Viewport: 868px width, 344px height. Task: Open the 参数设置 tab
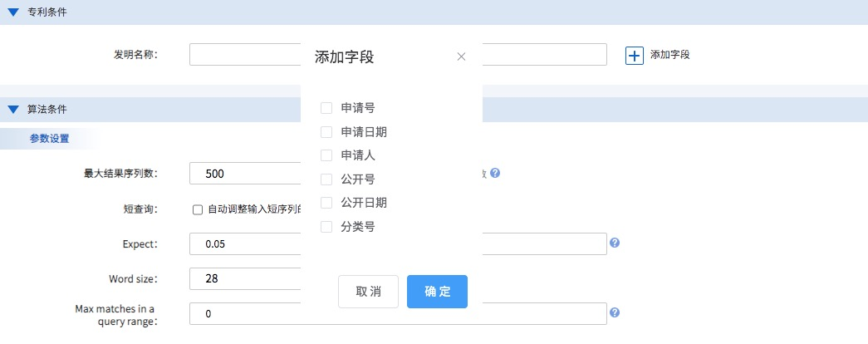click(x=48, y=139)
